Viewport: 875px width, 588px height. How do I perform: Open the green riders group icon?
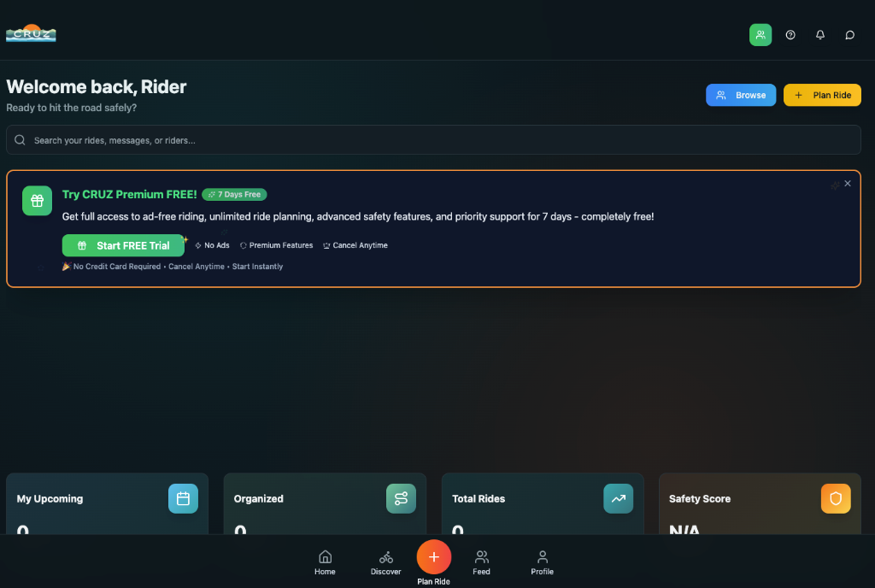760,34
